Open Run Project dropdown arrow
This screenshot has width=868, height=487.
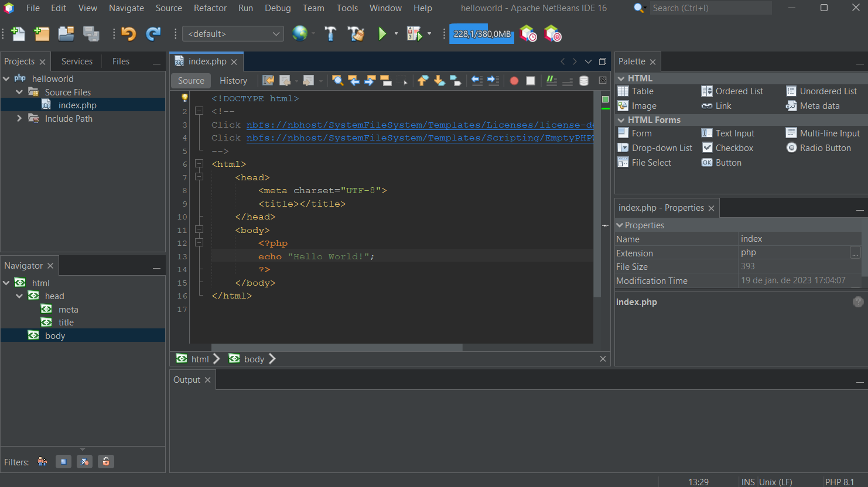[396, 34]
